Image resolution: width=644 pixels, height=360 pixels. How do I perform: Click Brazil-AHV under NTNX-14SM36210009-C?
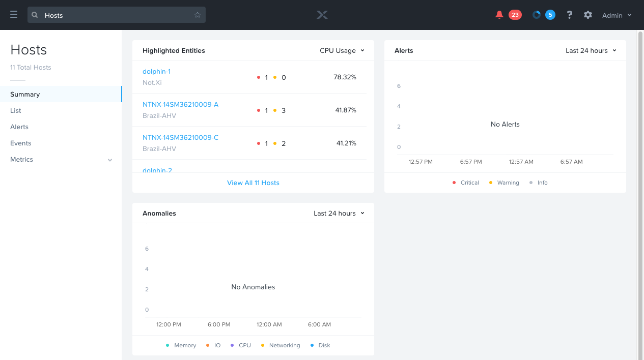click(159, 148)
